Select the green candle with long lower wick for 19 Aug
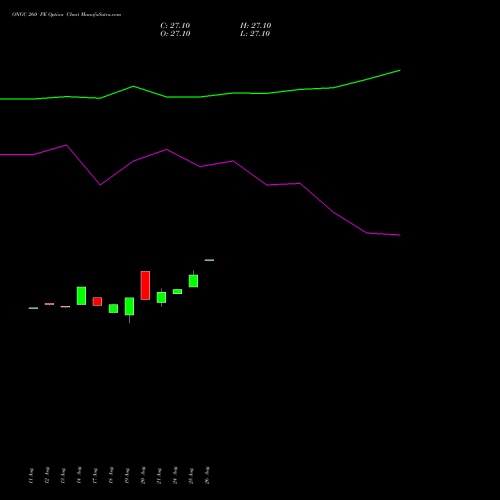This screenshot has height=500, width=500. point(129,306)
